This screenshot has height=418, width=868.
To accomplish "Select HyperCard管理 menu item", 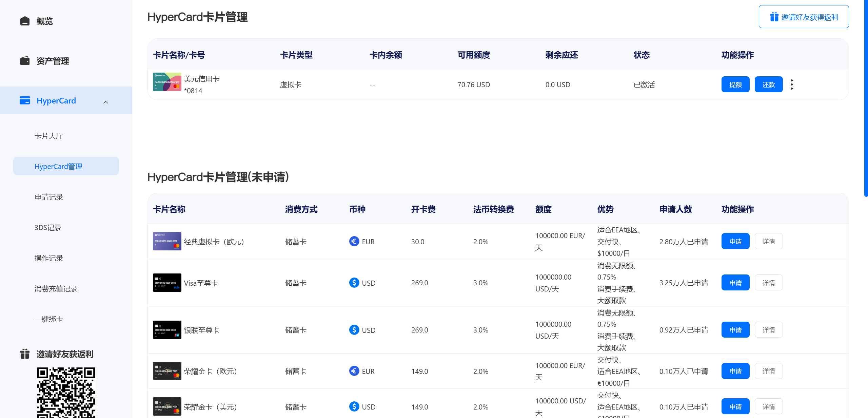I will [66, 166].
